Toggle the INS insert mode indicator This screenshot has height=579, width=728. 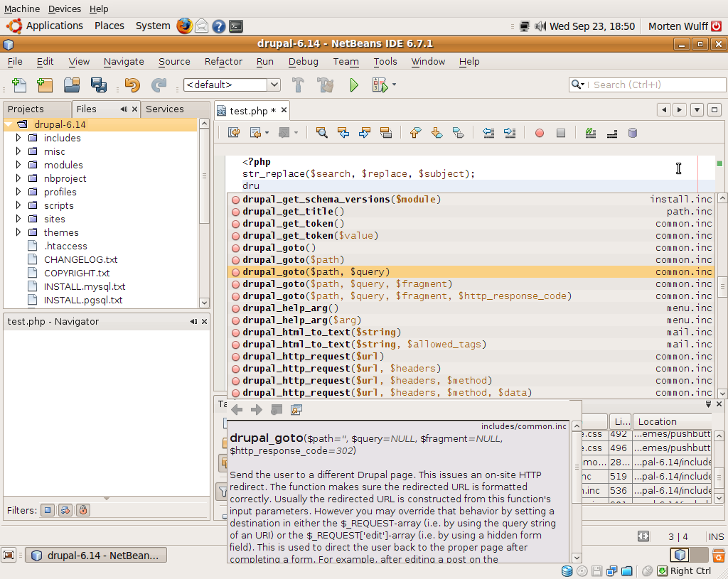click(x=716, y=536)
